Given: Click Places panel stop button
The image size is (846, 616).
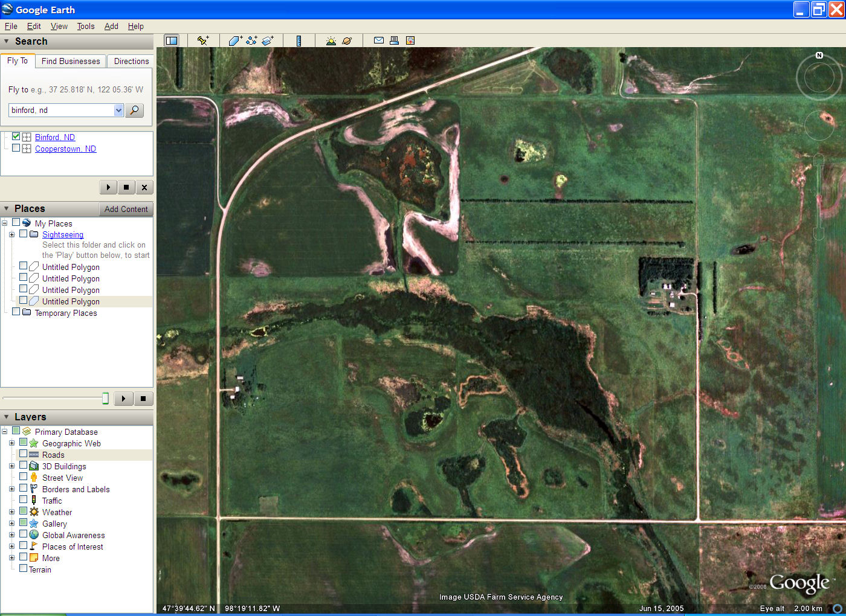Looking at the screenshot, I should (x=143, y=399).
